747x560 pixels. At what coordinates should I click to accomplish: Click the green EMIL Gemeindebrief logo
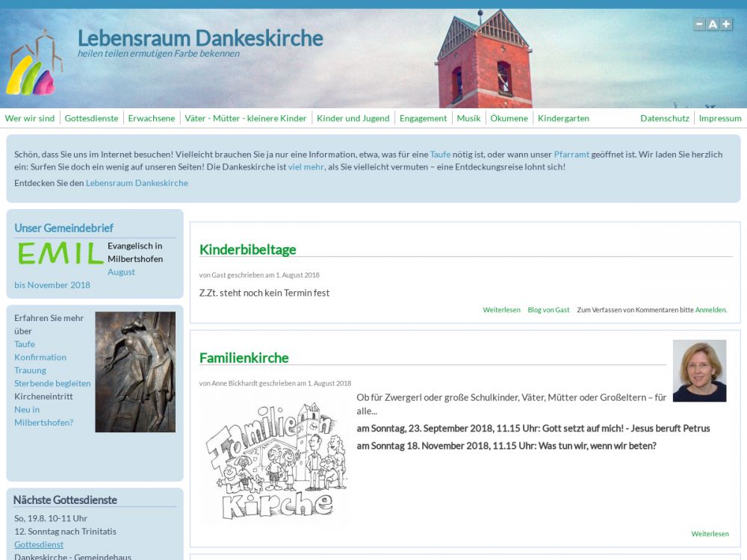click(61, 253)
